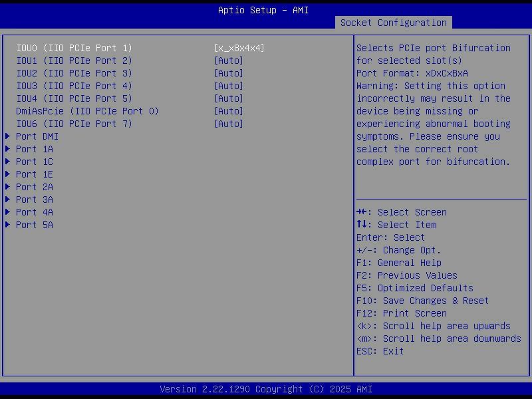This screenshot has width=532, height=399.
Task: Open the Port 1C submenu
Action: tap(35, 162)
